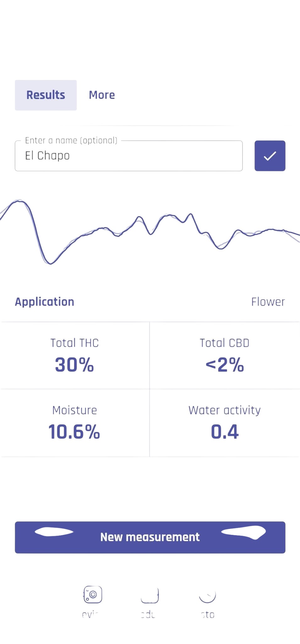Start a New measurement
300x644 pixels.
(x=150, y=537)
